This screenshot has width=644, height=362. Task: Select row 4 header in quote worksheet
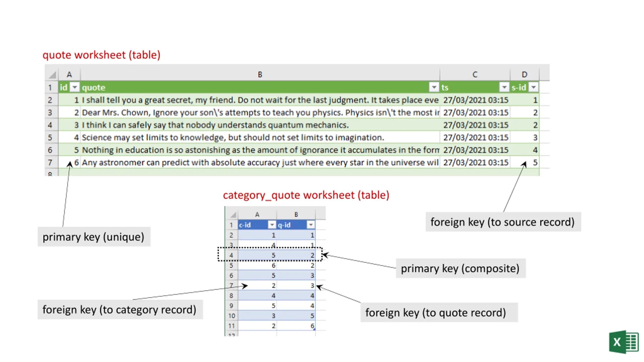50,125
